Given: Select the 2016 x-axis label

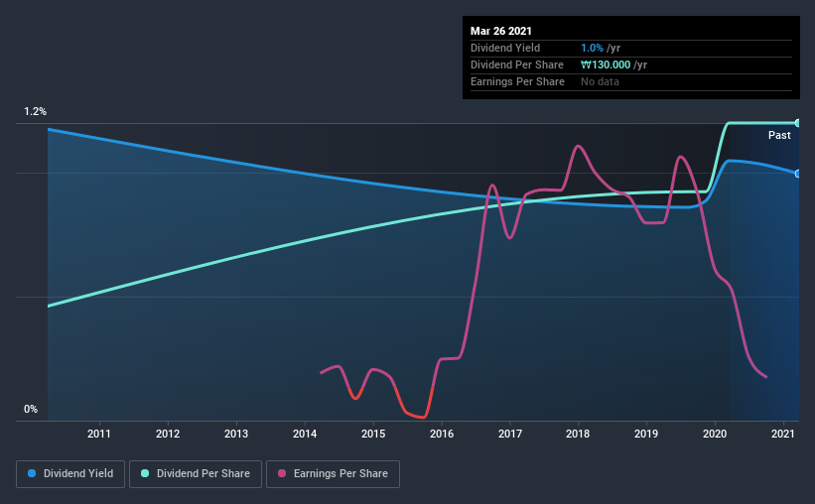Looking at the screenshot, I should tap(442, 434).
